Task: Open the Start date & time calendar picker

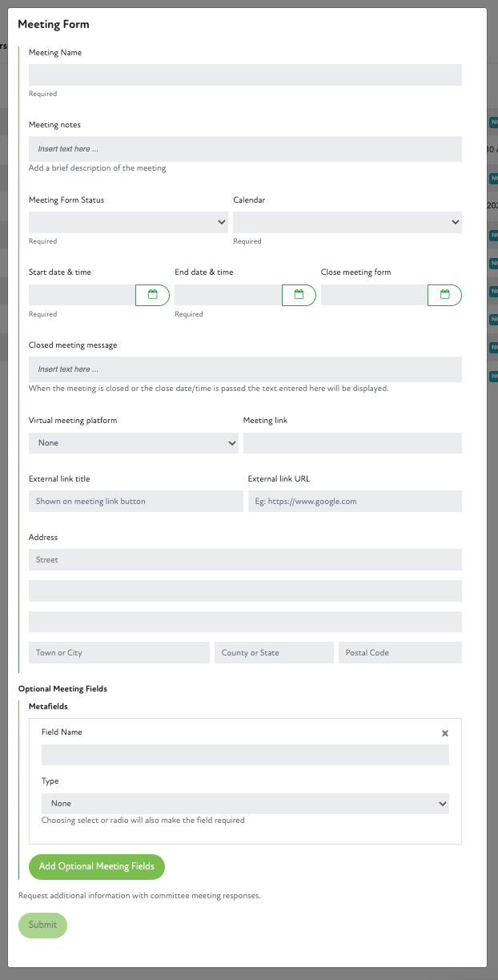Action: pos(152,295)
